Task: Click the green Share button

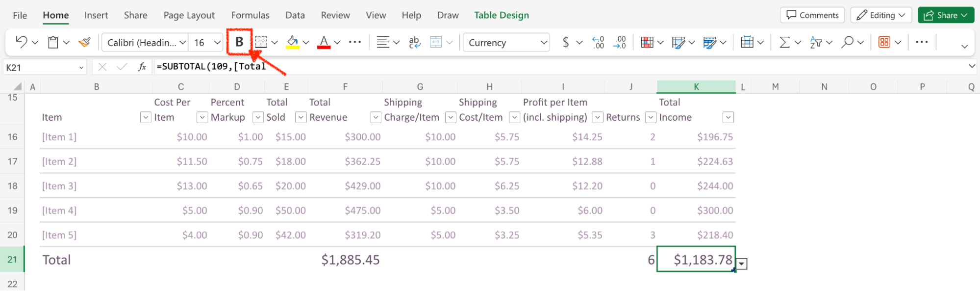Action: click(x=945, y=15)
